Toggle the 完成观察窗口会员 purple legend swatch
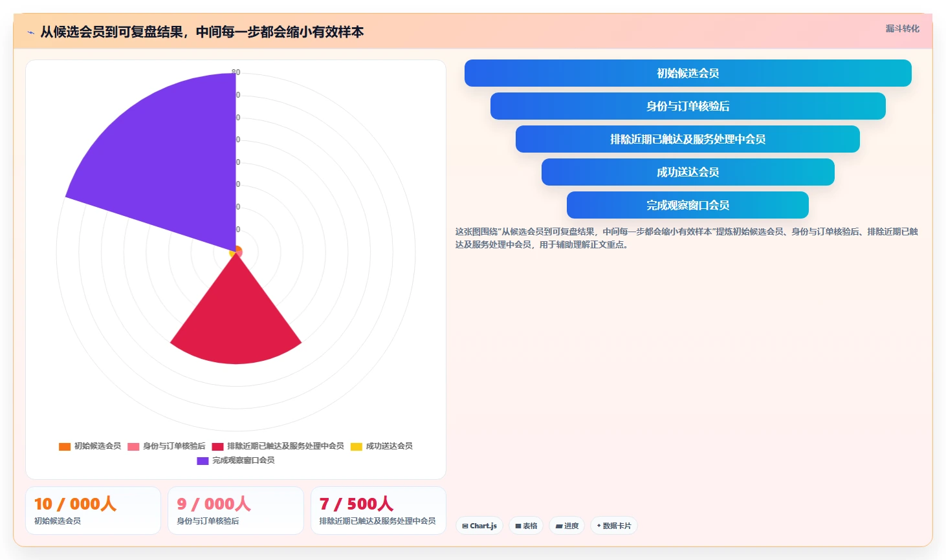 coord(203,460)
